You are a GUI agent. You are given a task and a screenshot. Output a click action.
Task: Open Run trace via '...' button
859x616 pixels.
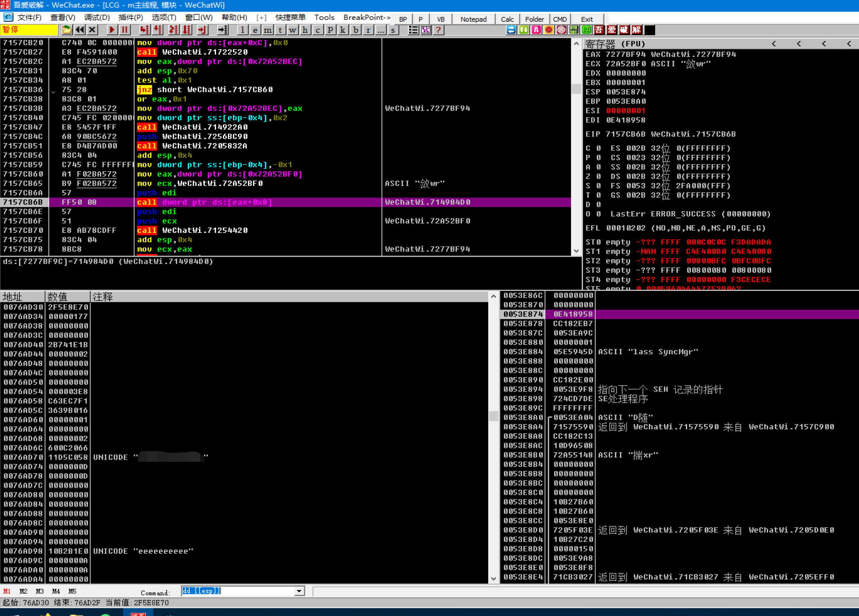click(x=381, y=30)
